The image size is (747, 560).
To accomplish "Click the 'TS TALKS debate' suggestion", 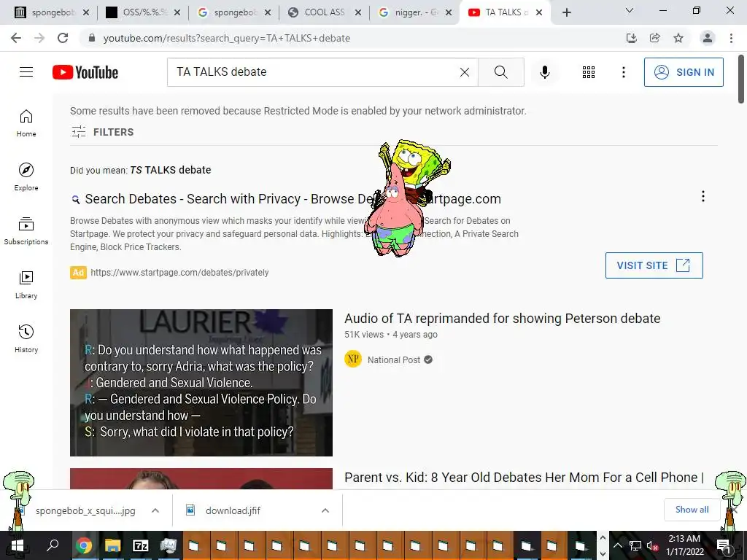I will (x=171, y=170).
